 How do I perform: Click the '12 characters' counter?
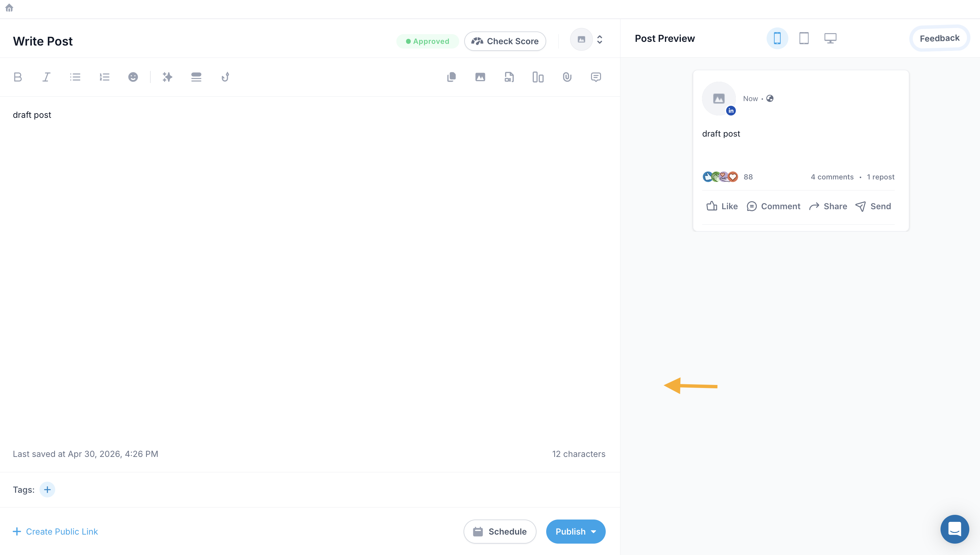point(579,454)
